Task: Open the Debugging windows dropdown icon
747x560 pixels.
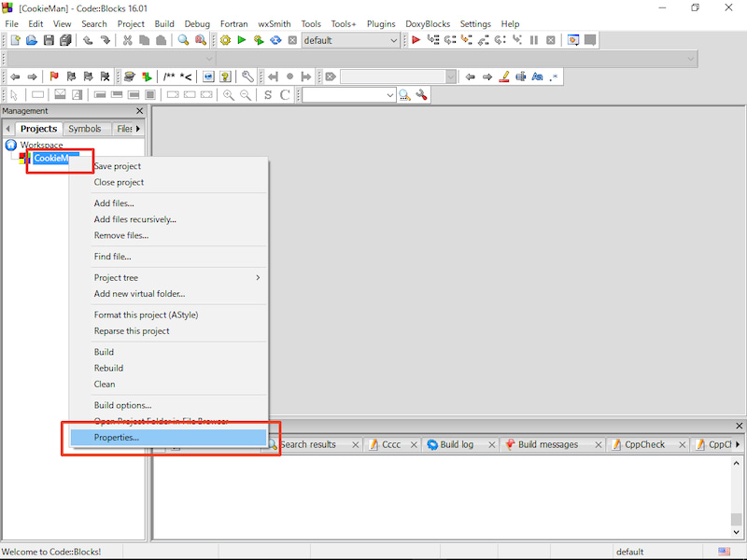Action: point(573,40)
